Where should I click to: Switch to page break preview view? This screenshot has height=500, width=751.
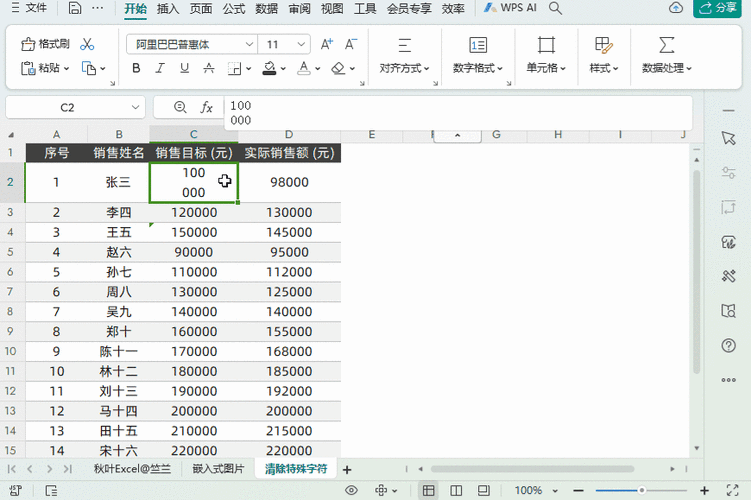(x=456, y=490)
